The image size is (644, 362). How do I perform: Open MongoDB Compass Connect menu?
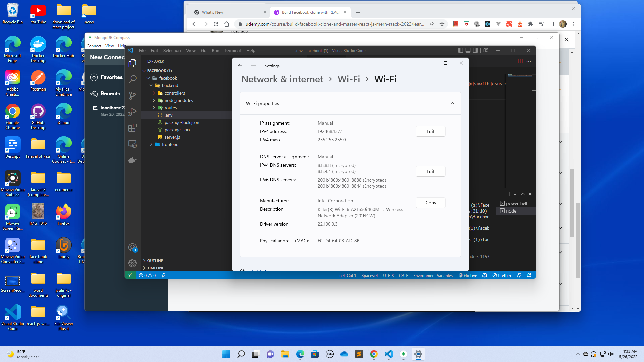94,46
